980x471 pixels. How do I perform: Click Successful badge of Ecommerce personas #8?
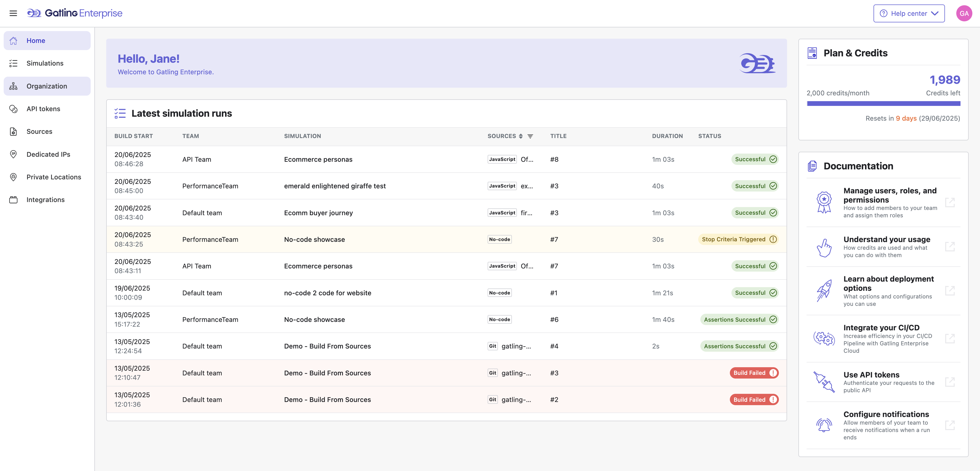[755, 159]
